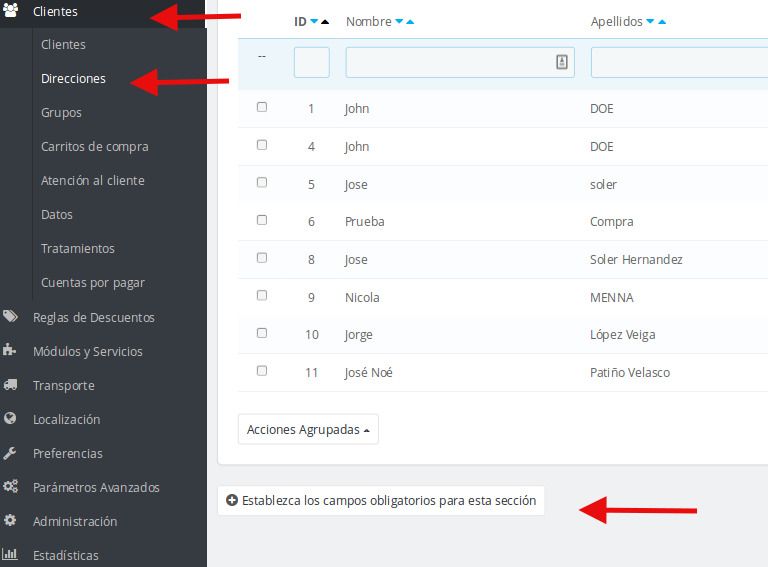This screenshot has height=567, width=768.
Task: Click the surname Compra in row 6
Action: [x=611, y=222]
